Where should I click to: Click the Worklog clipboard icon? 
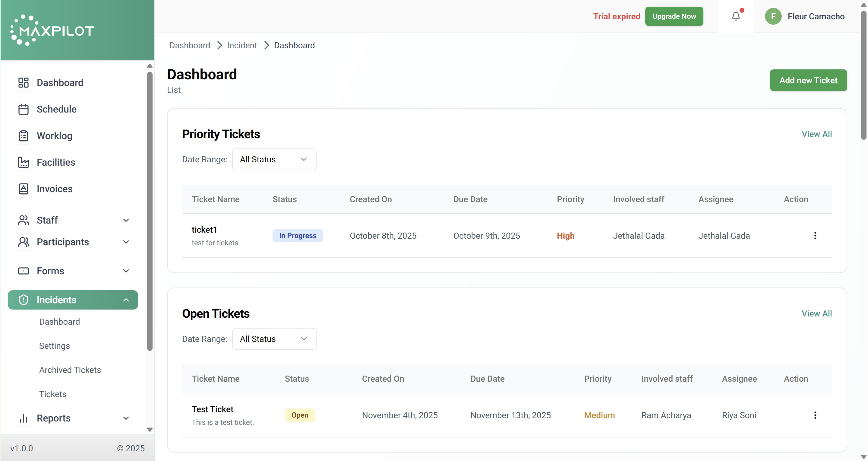tap(23, 135)
